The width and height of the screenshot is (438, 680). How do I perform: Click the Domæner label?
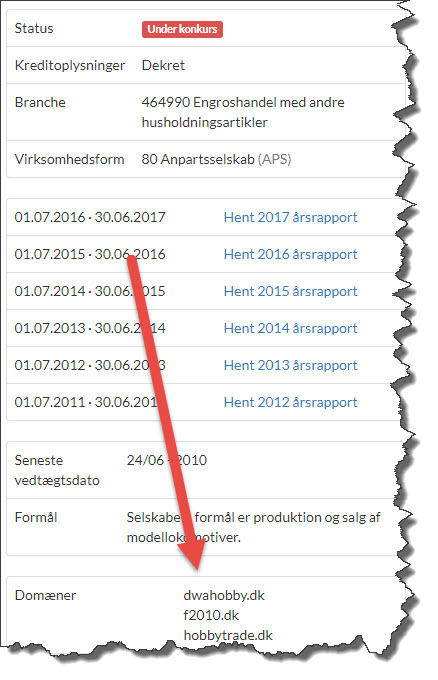click(45, 595)
